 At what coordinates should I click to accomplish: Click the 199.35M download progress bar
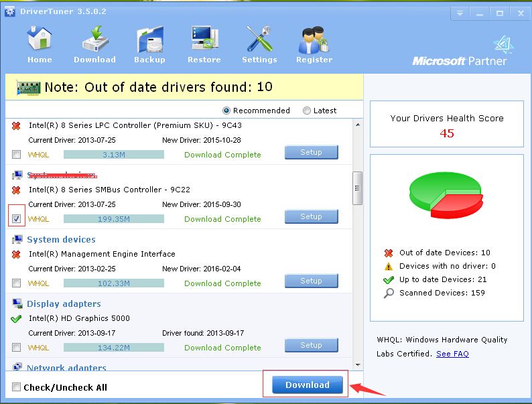point(114,219)
